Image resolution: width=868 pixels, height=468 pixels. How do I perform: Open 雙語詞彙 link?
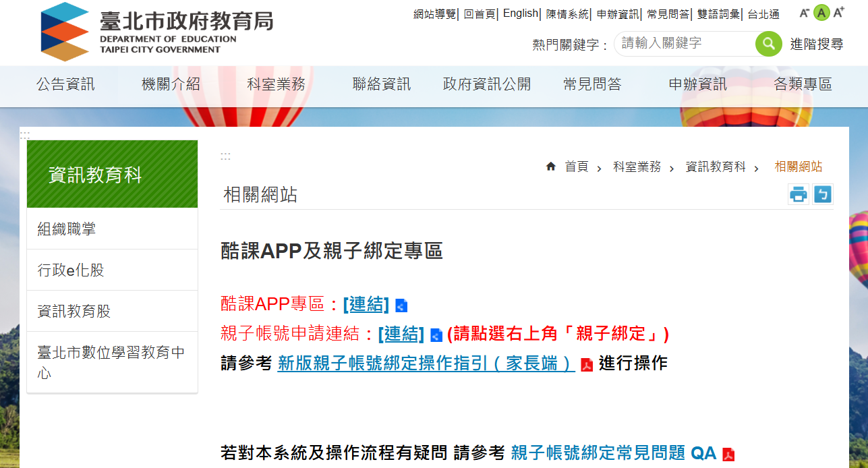[718, 14]
